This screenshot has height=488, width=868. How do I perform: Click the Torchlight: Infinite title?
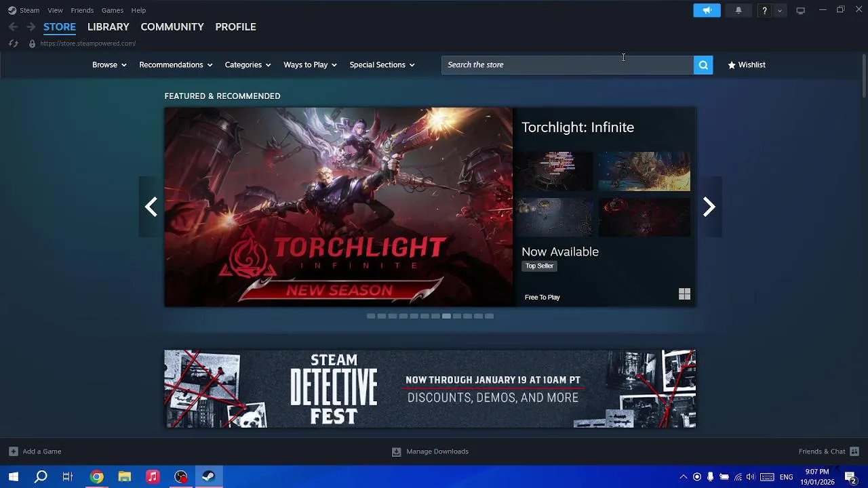pyautogui.click(x=578, y=127)
